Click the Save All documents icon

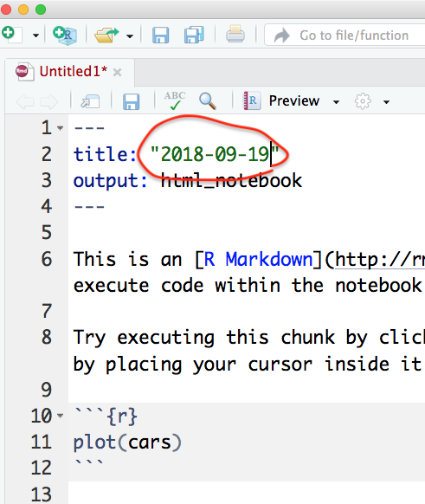[x=194, y=35]
